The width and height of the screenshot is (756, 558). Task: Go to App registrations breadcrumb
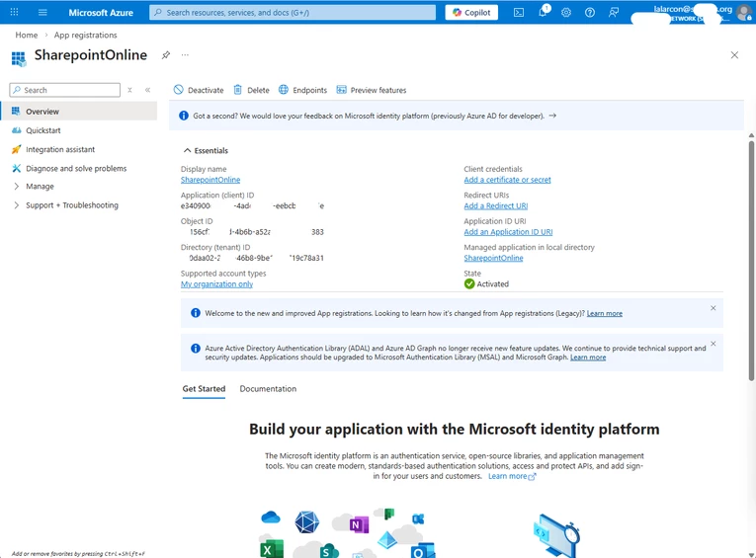pos(85,36)
